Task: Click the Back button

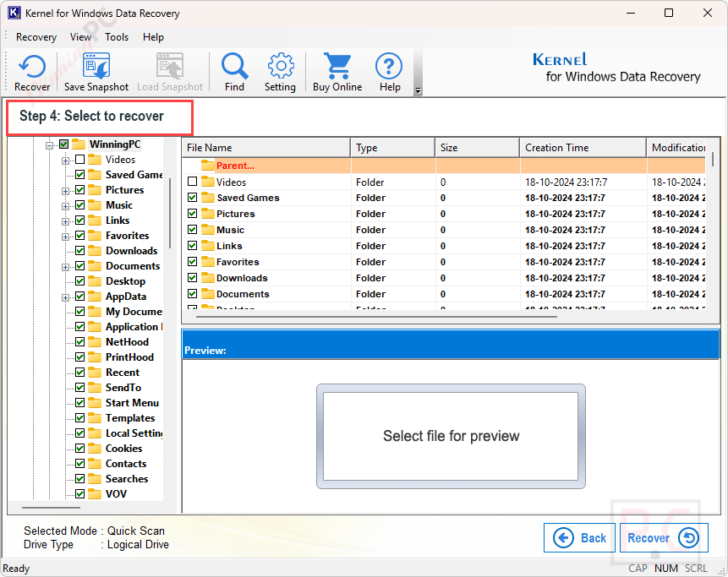Action: pos(579,537)
